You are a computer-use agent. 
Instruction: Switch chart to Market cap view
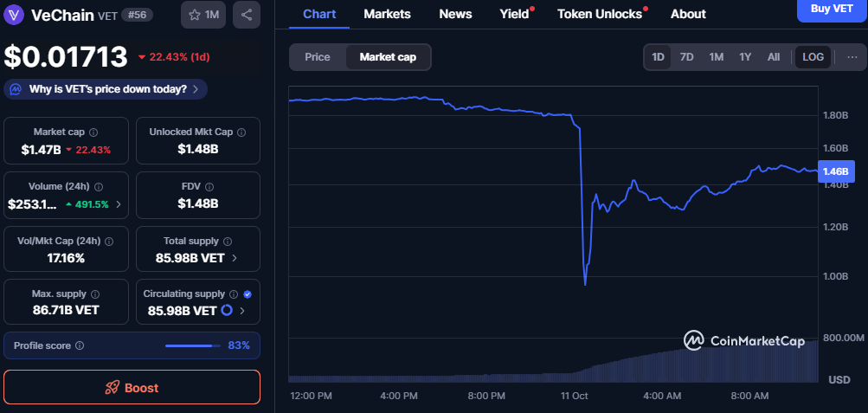click(x=388, y=57)
